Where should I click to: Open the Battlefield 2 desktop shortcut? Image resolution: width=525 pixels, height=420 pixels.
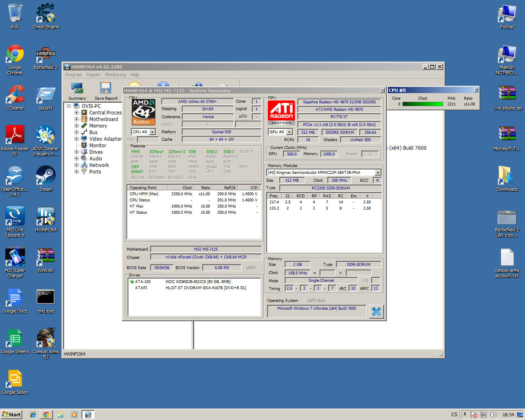[x=46, y=57]
